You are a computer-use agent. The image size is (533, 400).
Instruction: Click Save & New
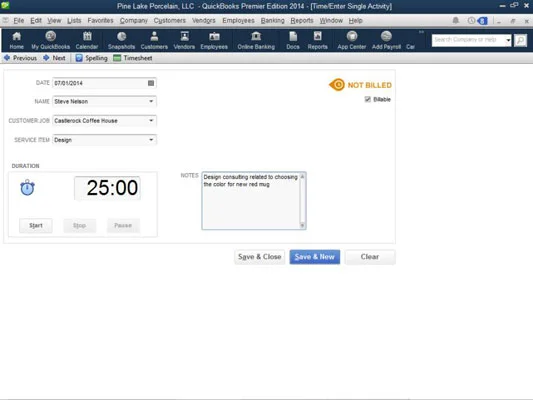coord(315,257)
